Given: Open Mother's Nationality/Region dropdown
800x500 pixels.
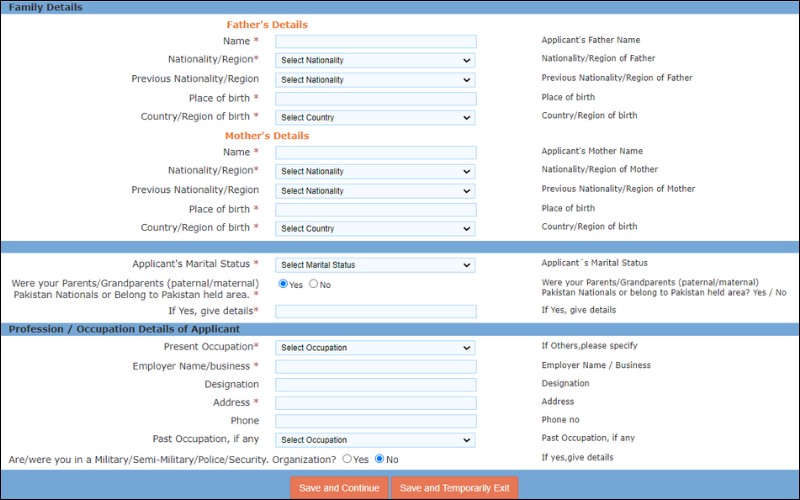Looking at the screenshot, I should pos(375,171).
